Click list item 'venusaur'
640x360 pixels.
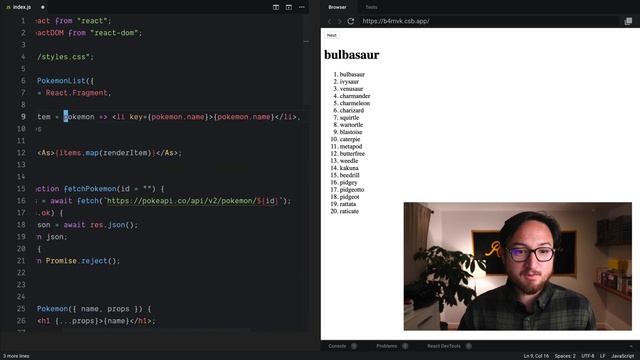[x=351, y=89]
